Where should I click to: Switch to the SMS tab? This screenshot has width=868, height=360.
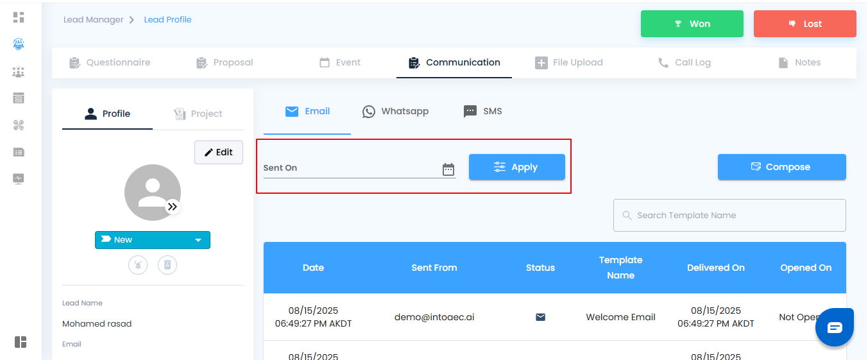pos(482,111)
